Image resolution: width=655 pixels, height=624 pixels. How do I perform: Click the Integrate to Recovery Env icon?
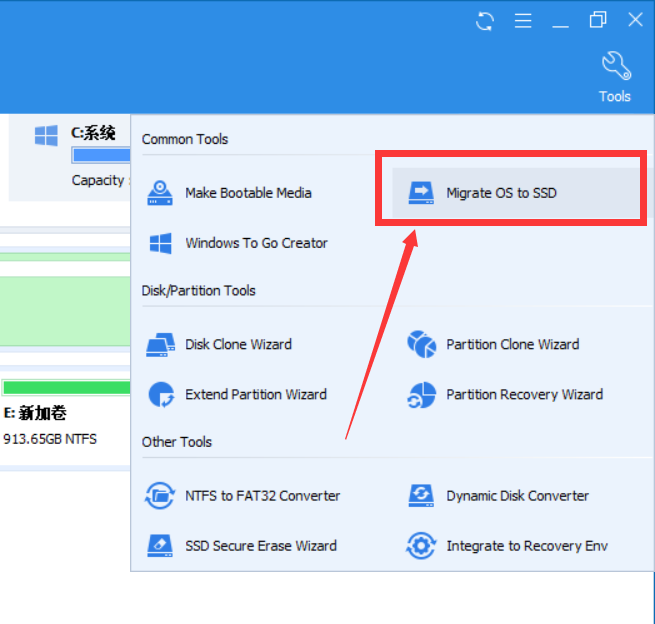coord(421,545)
